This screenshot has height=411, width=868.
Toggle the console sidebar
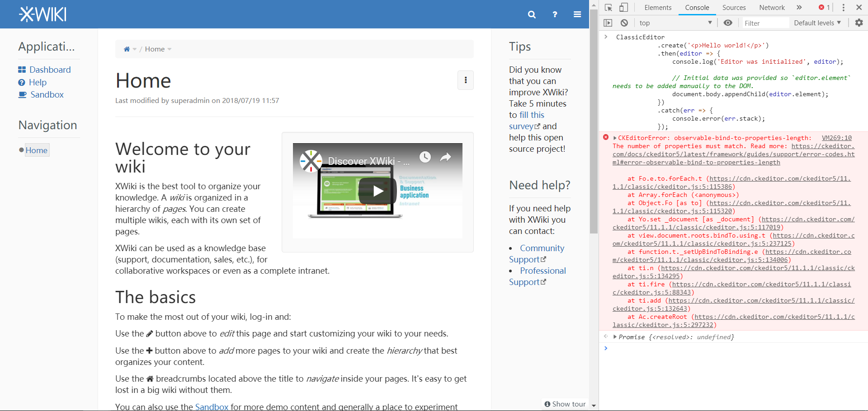608,23
